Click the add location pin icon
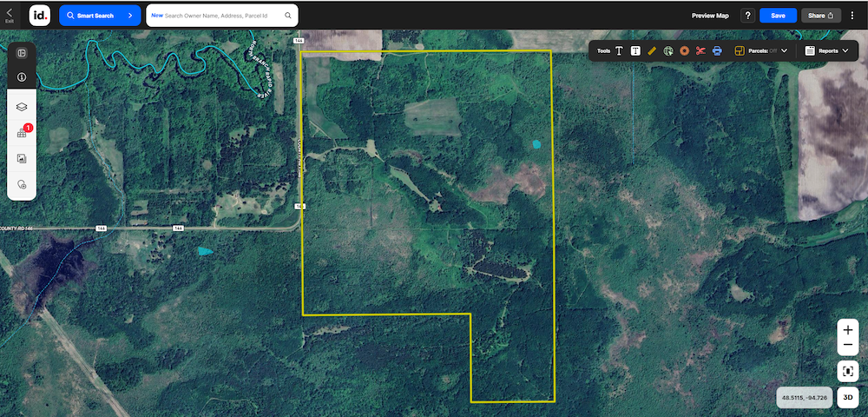The height and width of the screenshot is (417, 868). 22,185
